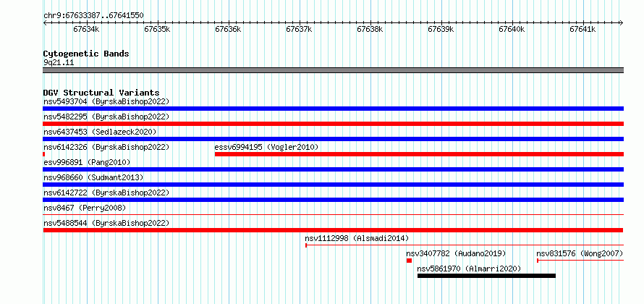Click the nsv968660 (Sudmant2013) label

93,177
